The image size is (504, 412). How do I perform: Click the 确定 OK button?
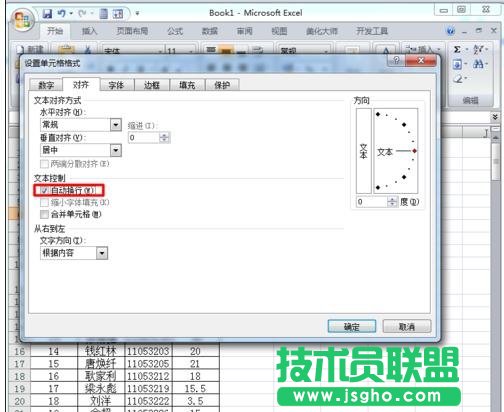click(x=352, y=326)
